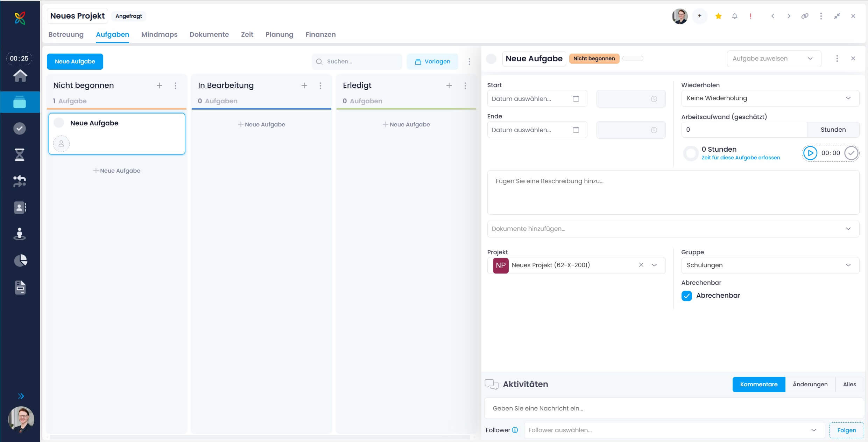
Task: Click + Neue Aufgabe link in Erledigt column
Action: (x=406, y=124)
